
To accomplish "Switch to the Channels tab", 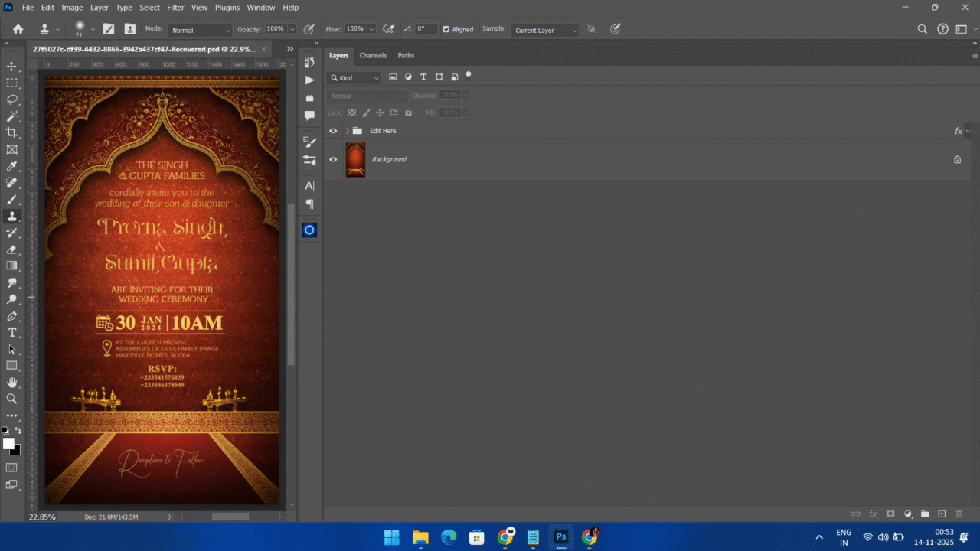I will click(x=373, y=55).
